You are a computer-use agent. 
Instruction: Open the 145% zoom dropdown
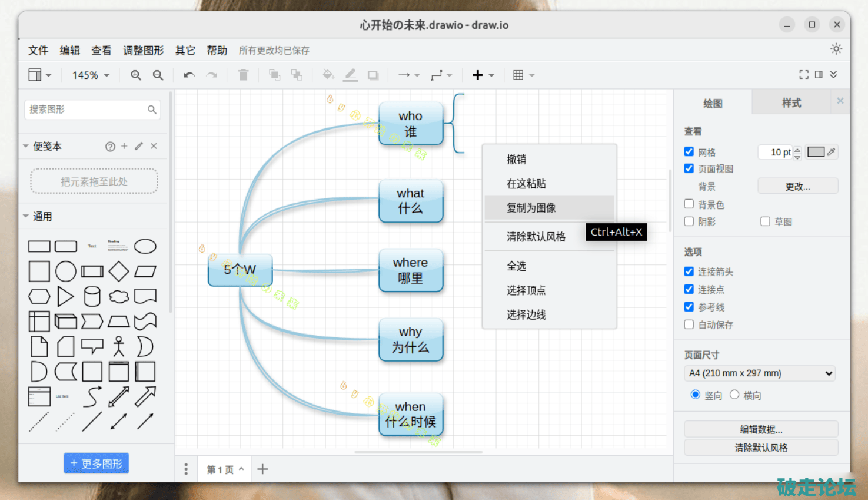point(91,75)
